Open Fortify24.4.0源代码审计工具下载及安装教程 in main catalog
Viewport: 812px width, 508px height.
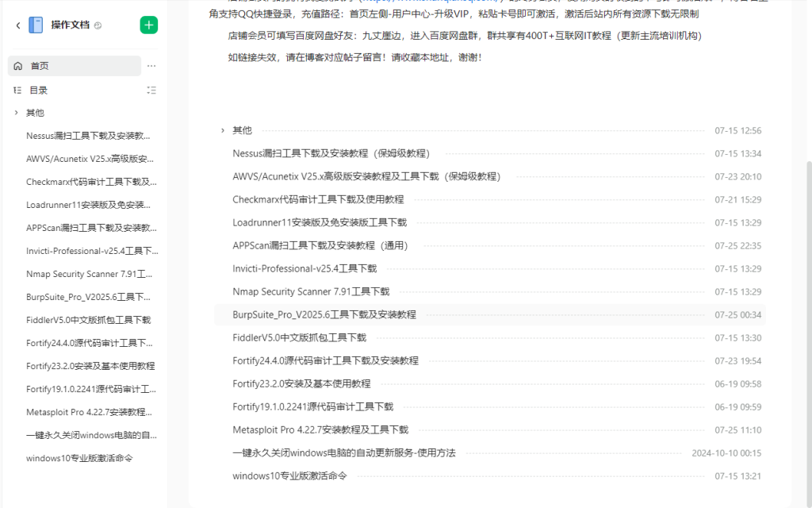click(325, 360)
